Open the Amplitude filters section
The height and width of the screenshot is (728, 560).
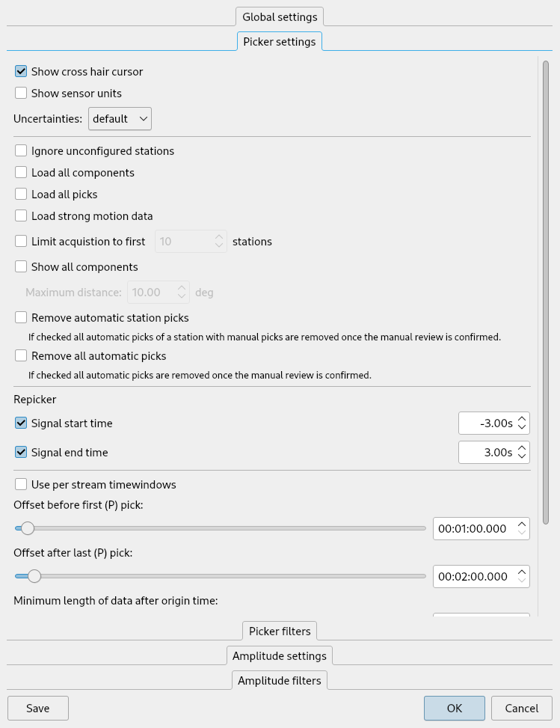click(280, 680)
